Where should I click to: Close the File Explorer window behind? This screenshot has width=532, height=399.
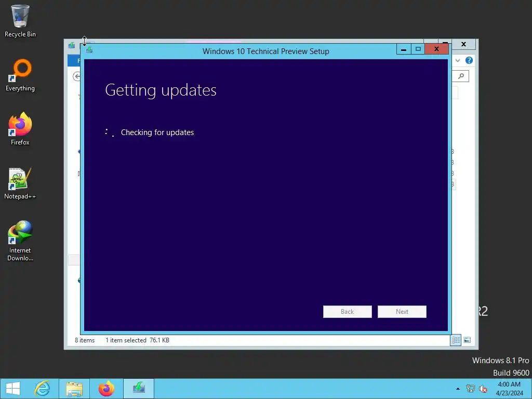[463, 44]
